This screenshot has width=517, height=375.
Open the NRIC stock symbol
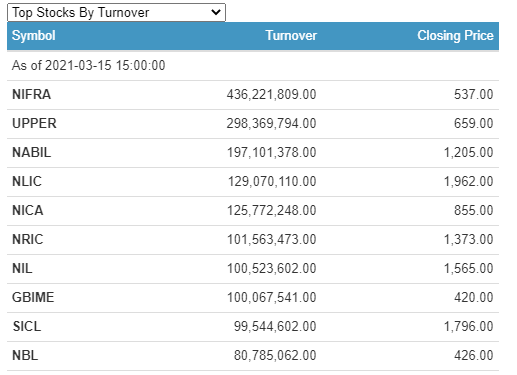pyautogui.click(x=28, y=239)
